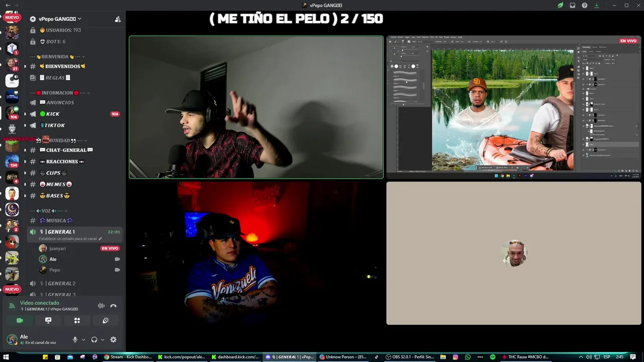The image size is (644, 362).
Task: Open microphone input options chevron
Action: [x=84, y=339]
